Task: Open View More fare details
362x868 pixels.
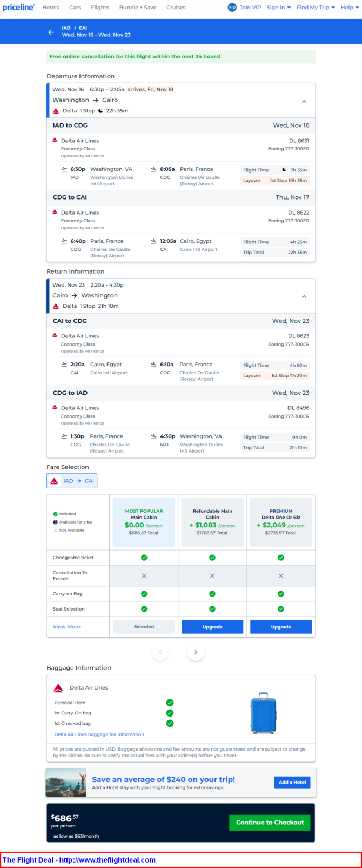Action: click(x=66, y=627)
